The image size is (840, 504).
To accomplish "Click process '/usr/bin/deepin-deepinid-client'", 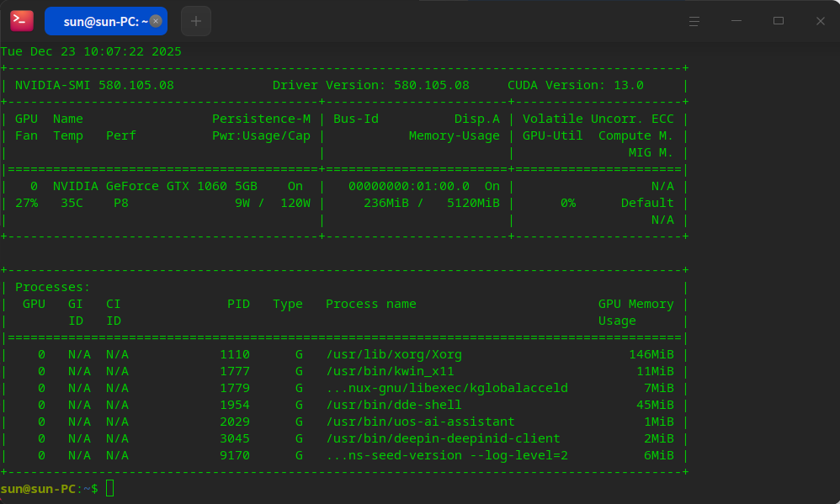I will point(443,438).
